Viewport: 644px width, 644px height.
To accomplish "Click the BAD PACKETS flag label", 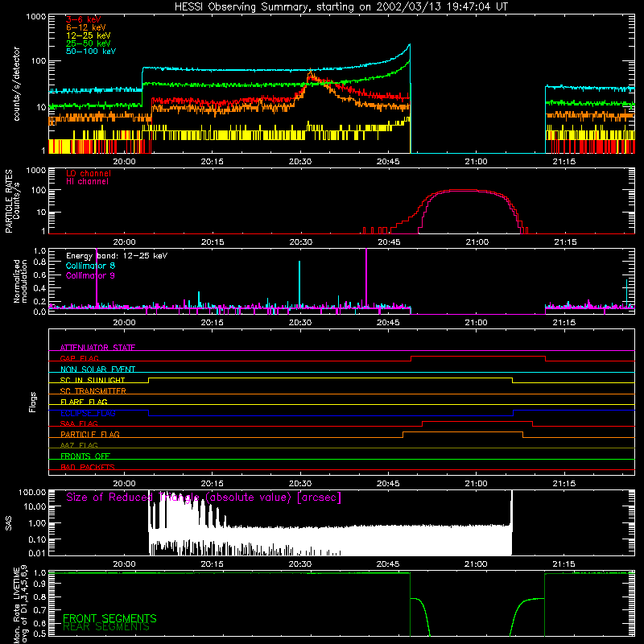I will pyautogui.click(x=87, y=467).
